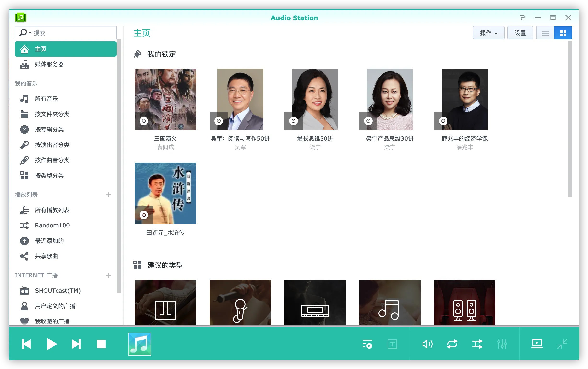Click the 我的锁定 pin icon
The image size is (588, 369).
[x=138, y=54]
